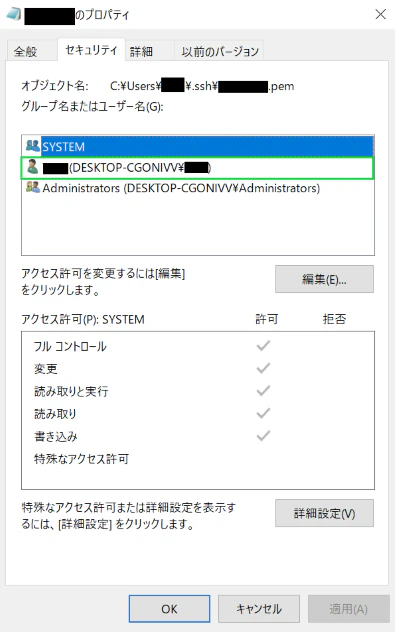Image resolution: width=395 pixels, height=632 pixels.
Task: Confirm with the OK button
Action: click(x=169, y=609)
